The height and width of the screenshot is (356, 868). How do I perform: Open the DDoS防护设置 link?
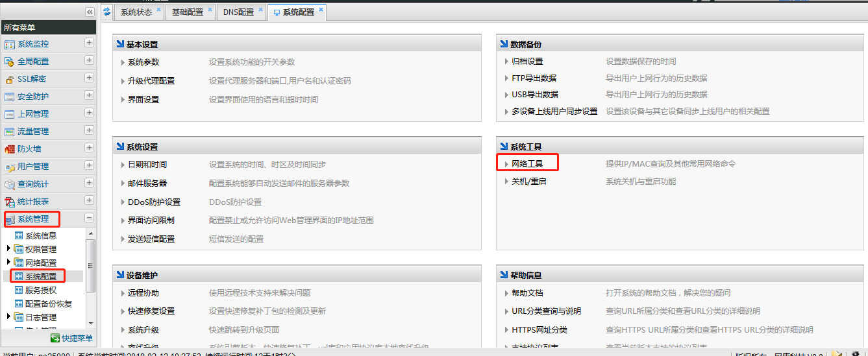[154, 202]
